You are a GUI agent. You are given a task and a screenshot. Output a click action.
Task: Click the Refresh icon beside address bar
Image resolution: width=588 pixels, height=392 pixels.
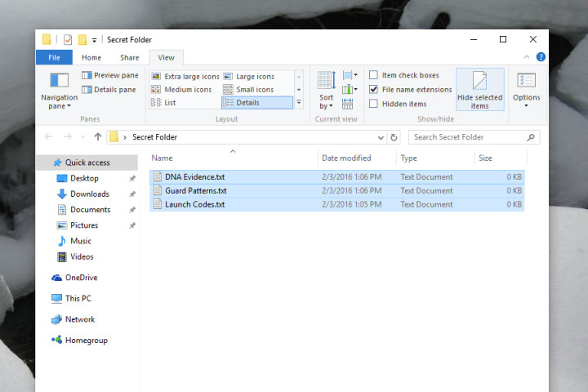(x=394, y=137)
